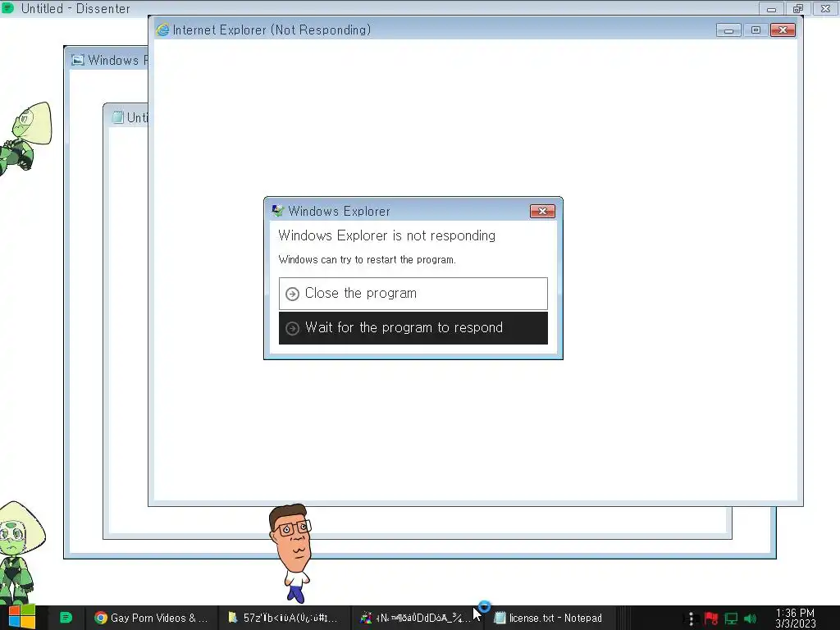Switch to the Chrome taskbar button

click(x=151, y=618)
